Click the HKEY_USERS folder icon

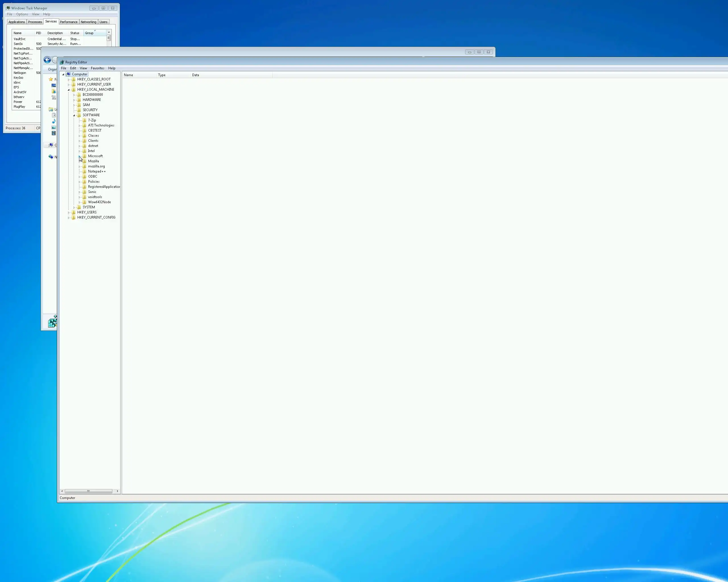(x=74, y=213)
